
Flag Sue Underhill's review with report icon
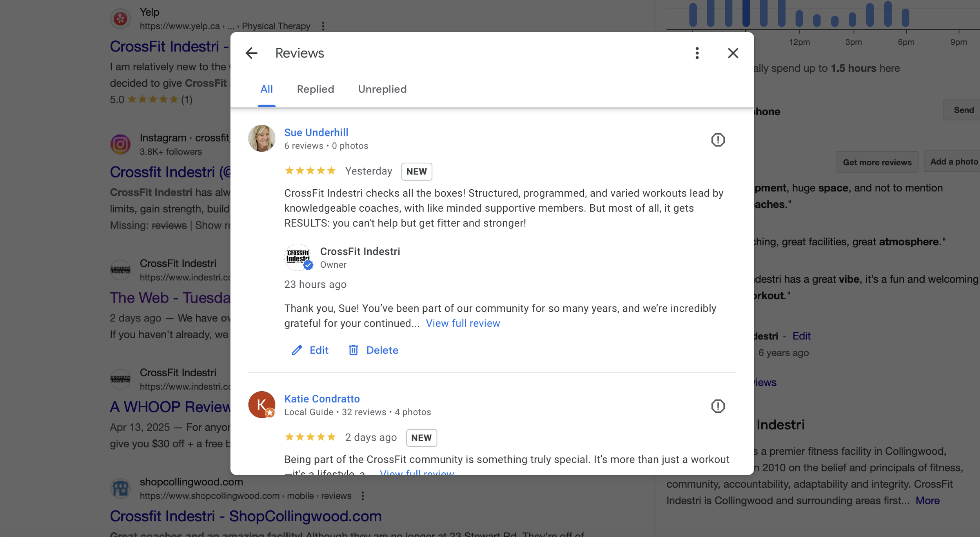point(718,140)
